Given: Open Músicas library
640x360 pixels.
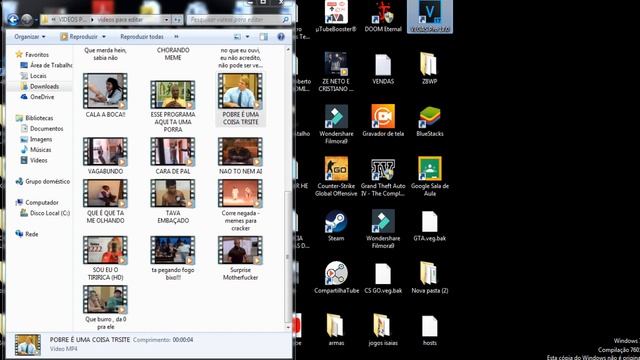Looking at the screenshot, I should (36, 150).
